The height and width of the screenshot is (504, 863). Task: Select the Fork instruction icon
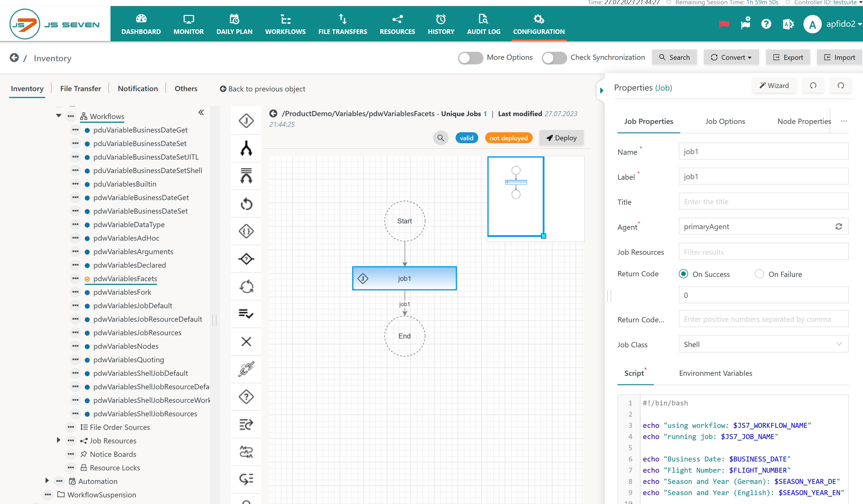tap(246, 148)
